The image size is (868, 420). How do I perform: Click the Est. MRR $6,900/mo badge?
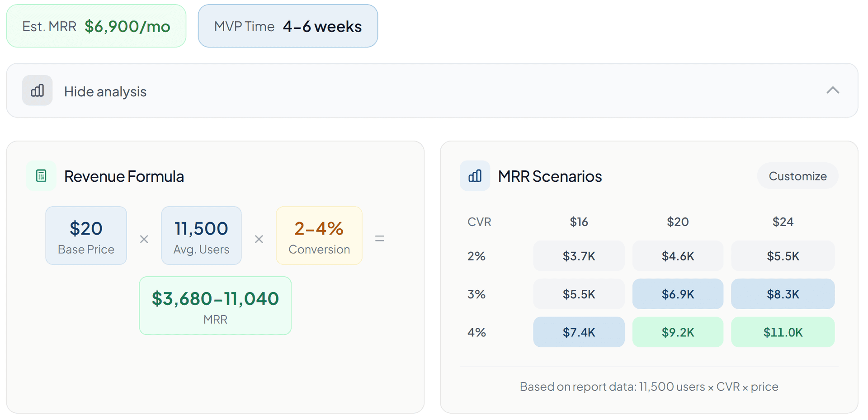click(x=96, y=26)
